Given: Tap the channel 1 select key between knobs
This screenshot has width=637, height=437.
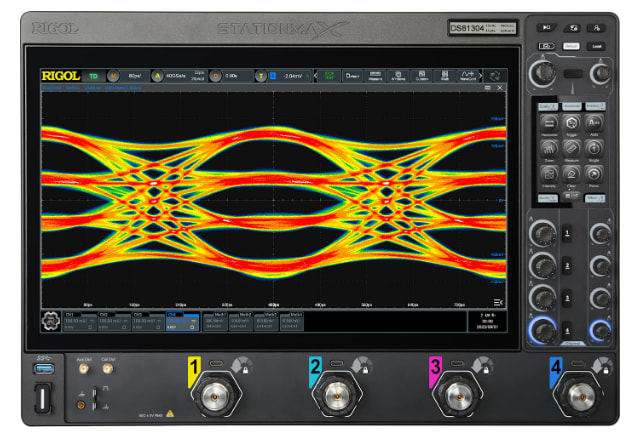Looking at the screenshot, I should (568, 233).
